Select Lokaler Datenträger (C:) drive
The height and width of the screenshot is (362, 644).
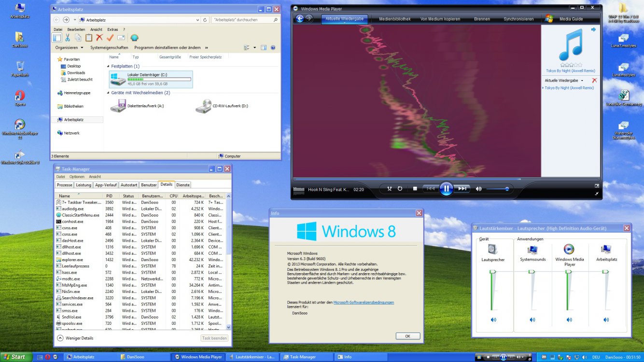click(x=151, y=79)
